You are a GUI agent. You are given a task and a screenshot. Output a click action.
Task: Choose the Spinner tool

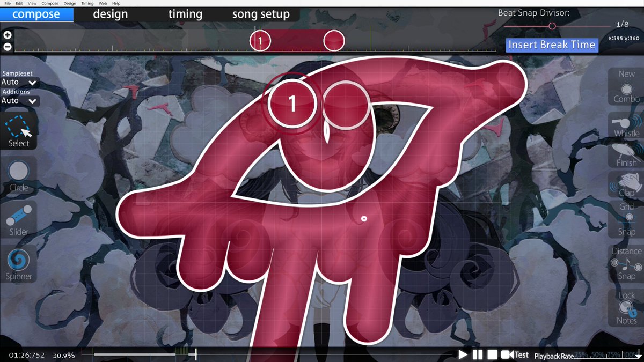(x=19, y=264)
